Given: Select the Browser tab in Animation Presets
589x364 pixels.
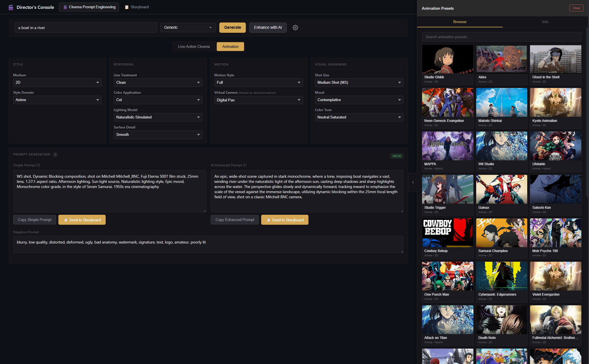Looking at the screenshot, I should point(460,22).
